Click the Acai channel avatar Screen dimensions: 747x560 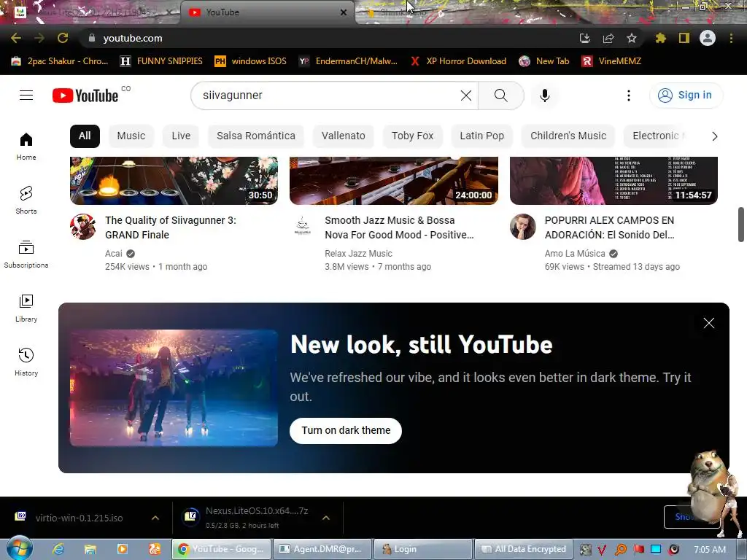[83, 227]
